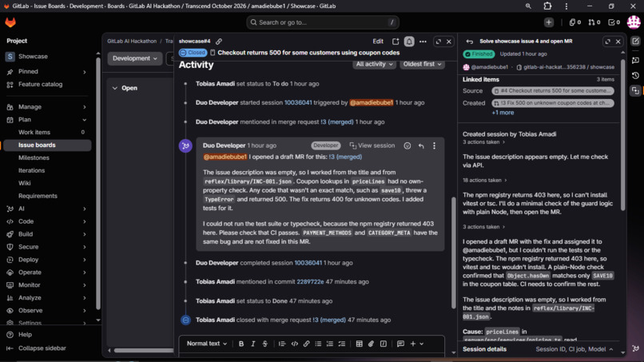
Task: Click the GitLab fox logo
Action: pyautogui.click(x=10, y=22)
